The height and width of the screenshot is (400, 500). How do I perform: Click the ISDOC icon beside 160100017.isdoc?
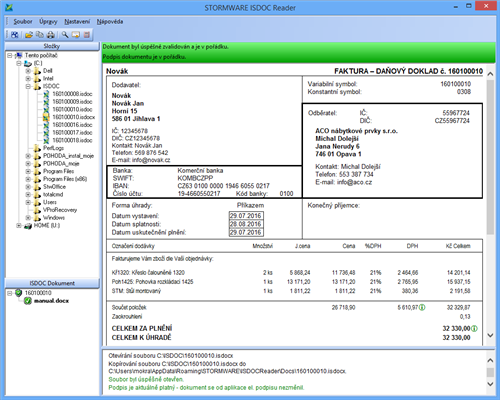pos(46,133)
